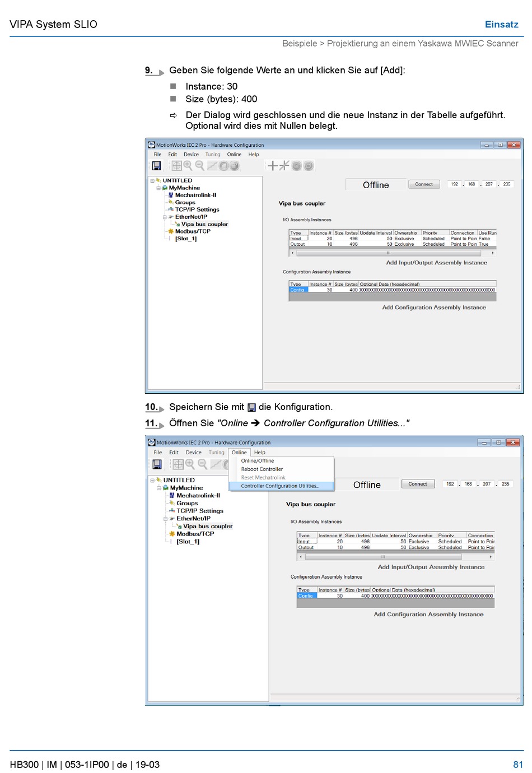Click the last round toolbar icon in the upper window
Screen dimensions: 532x773
(x=309, y=166)
